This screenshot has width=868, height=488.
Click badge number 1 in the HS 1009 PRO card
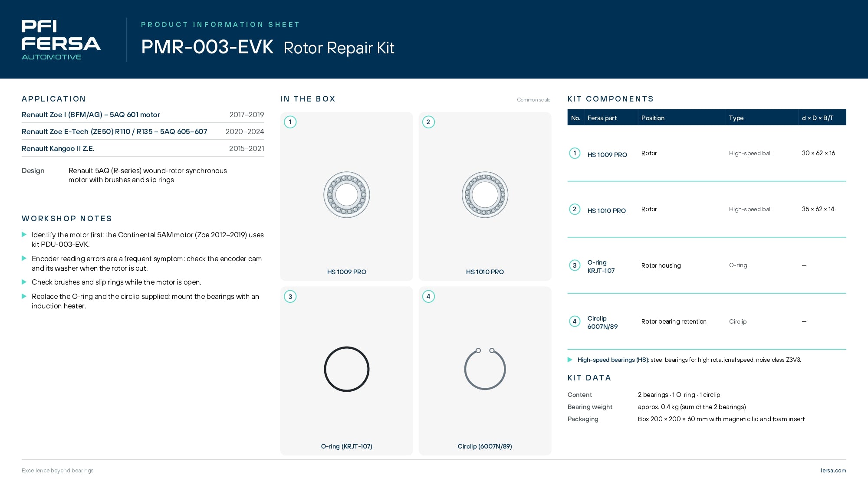point(290,122)
